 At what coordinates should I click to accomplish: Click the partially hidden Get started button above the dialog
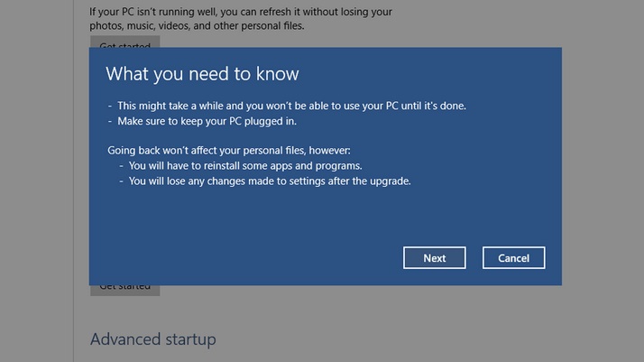point(124,42)
